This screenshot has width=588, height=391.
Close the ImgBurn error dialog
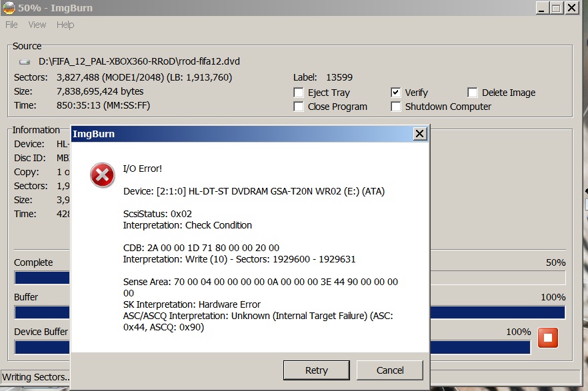click(x=420, y=134)
